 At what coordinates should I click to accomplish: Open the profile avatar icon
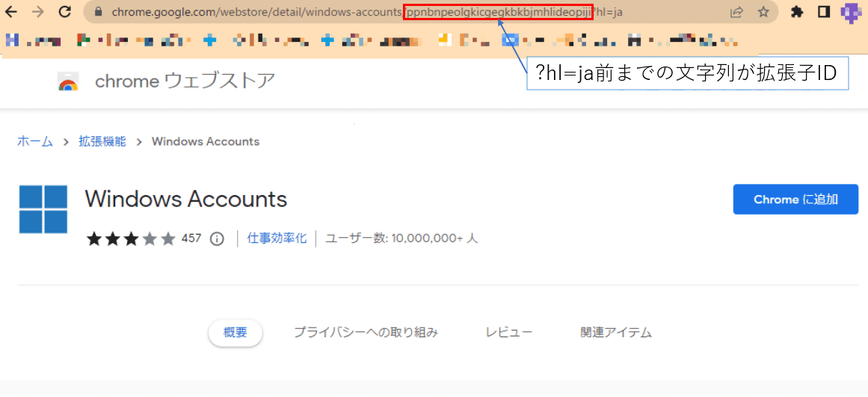coord(852,12)
